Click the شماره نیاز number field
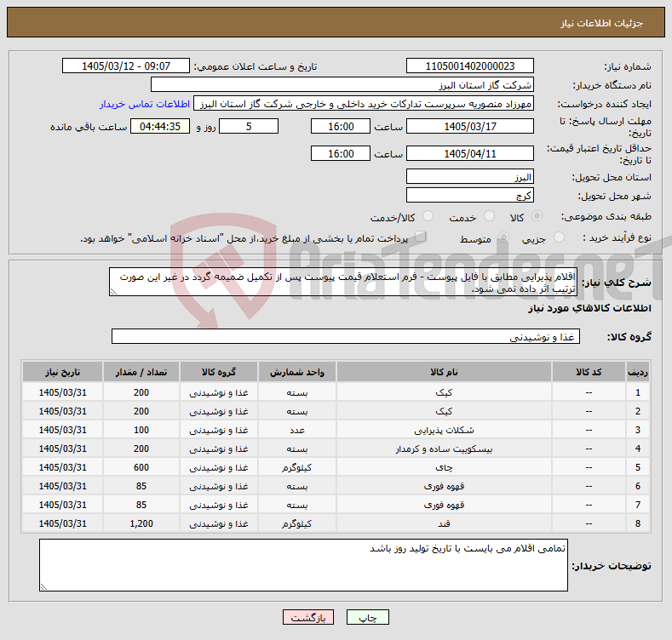 click(x=469, y=66)
